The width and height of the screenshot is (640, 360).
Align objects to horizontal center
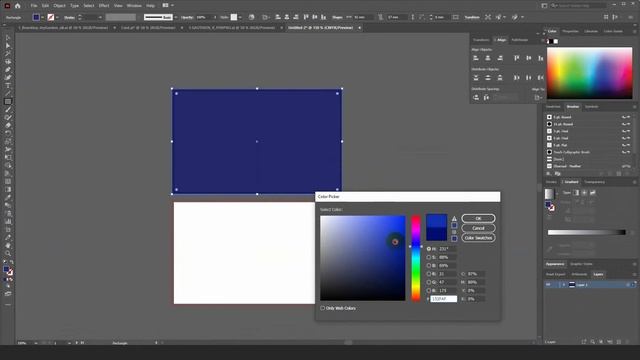pos(488,58)
